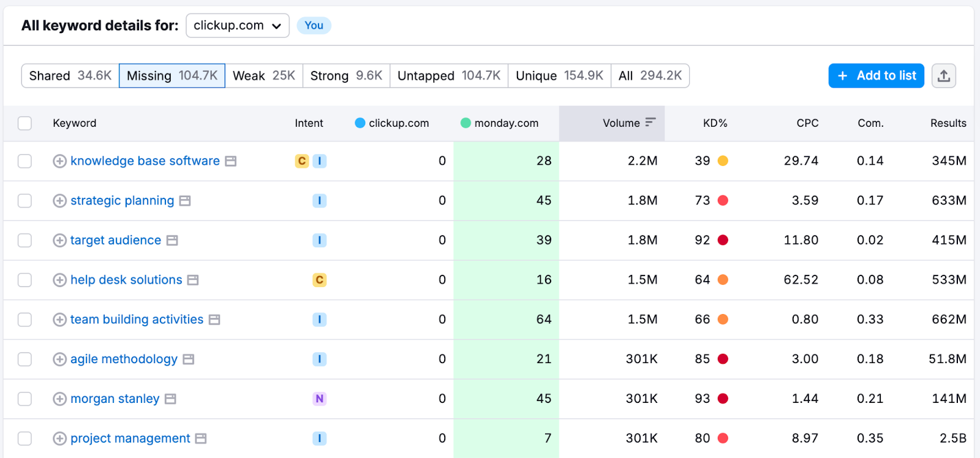Toggle the select-all checkbox in header
The image size is (980, 458).
tap(24, 123)
